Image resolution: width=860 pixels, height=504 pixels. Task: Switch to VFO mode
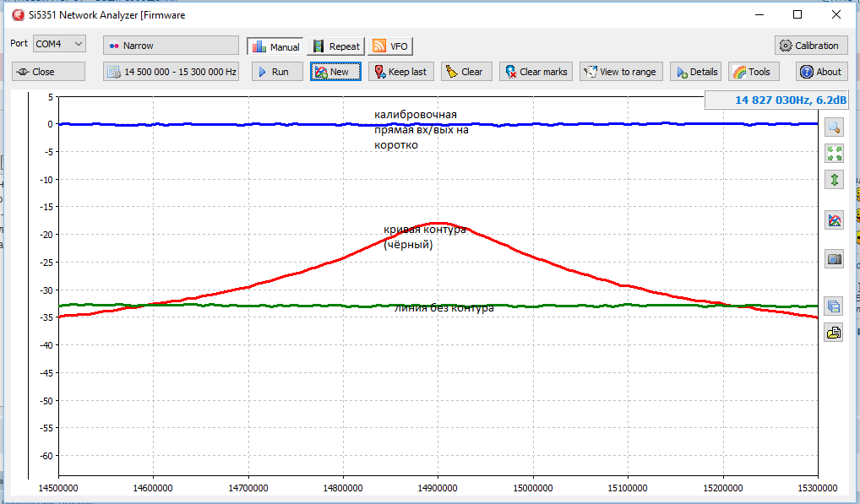[390, 46]
